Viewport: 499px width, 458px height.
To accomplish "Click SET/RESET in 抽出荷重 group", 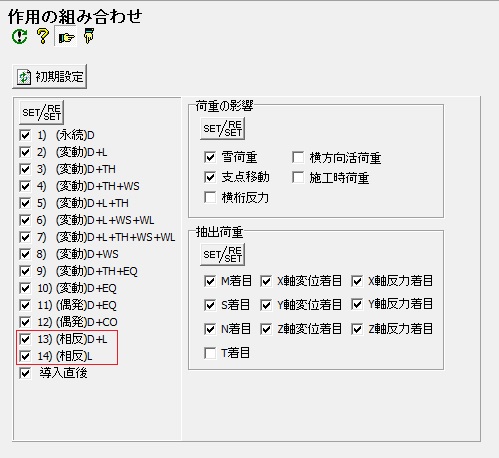I will click(x=222, y=254).
